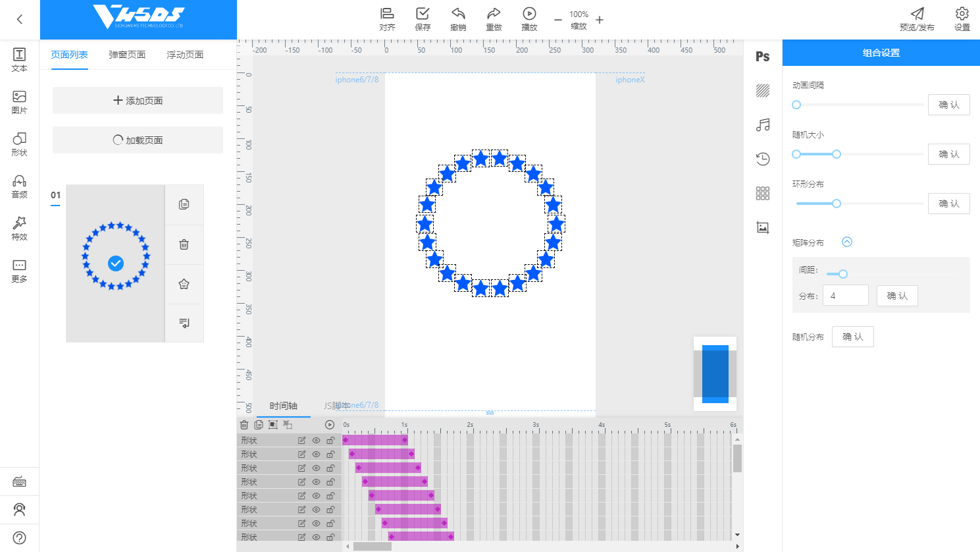Open the history clock icon
980x552 pixels.
coord(763,159)
